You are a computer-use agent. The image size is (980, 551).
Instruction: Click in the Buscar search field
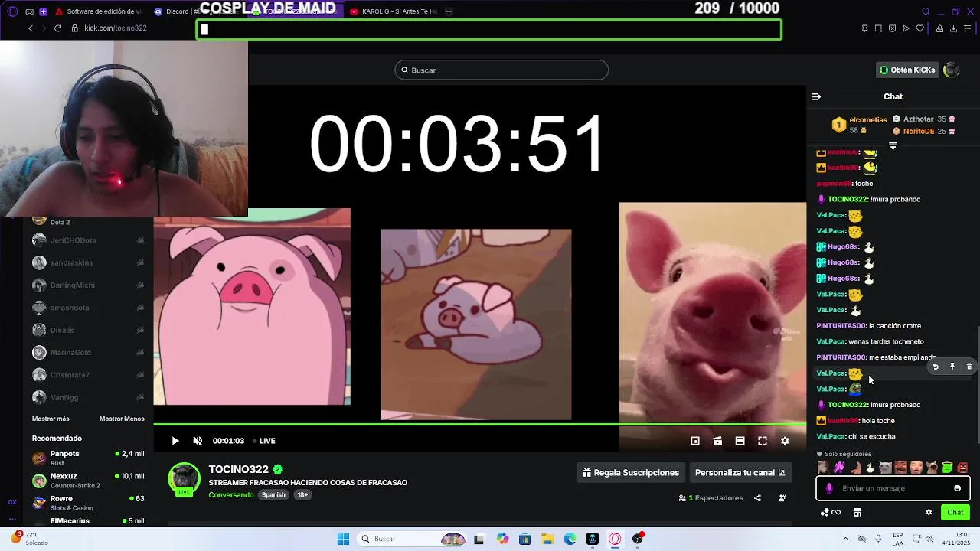[501, 70]
